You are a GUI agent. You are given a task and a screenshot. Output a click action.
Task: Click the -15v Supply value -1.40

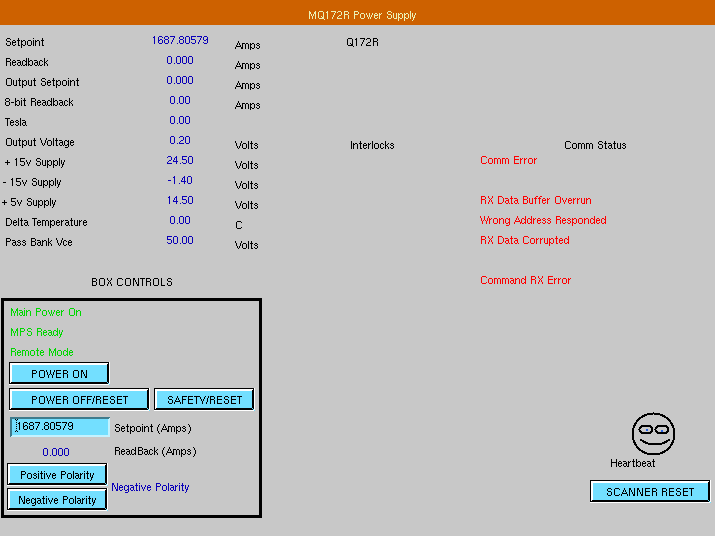pos(180,180)
